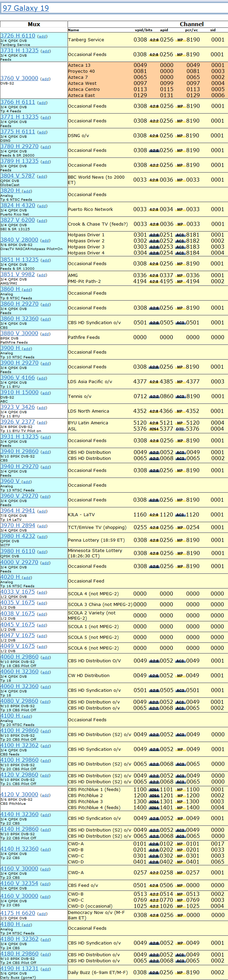
Task: Select the PMI-Pit Path-2 channel name
Action: 84,282
